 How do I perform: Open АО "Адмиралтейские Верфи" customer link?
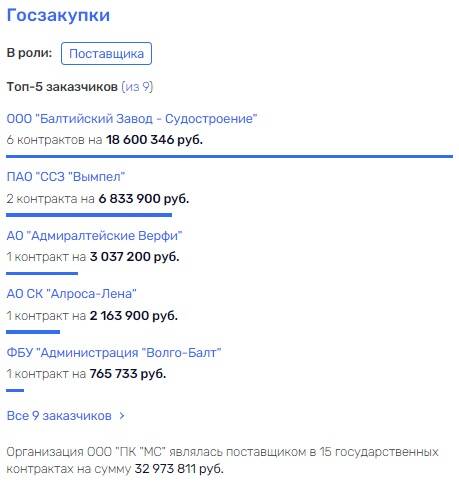[x=95, y=236]
